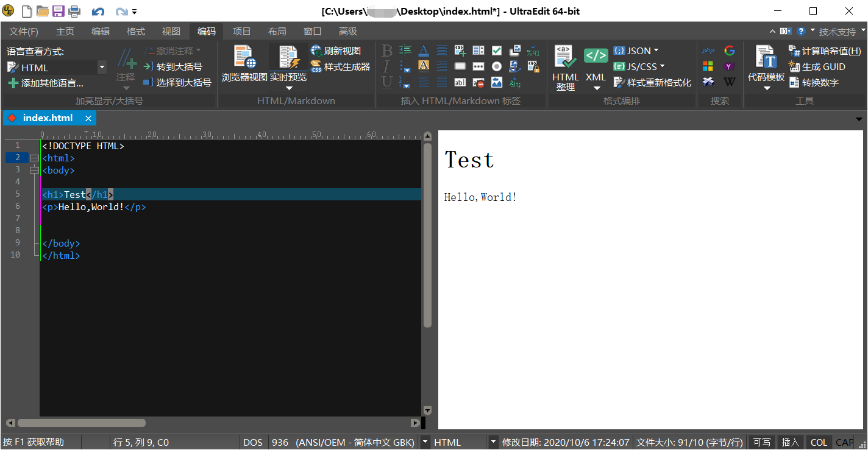Click the vertical scrollbar thumb in editor
The height and width of the screenshot is (450, 868).
coord(427,235)
